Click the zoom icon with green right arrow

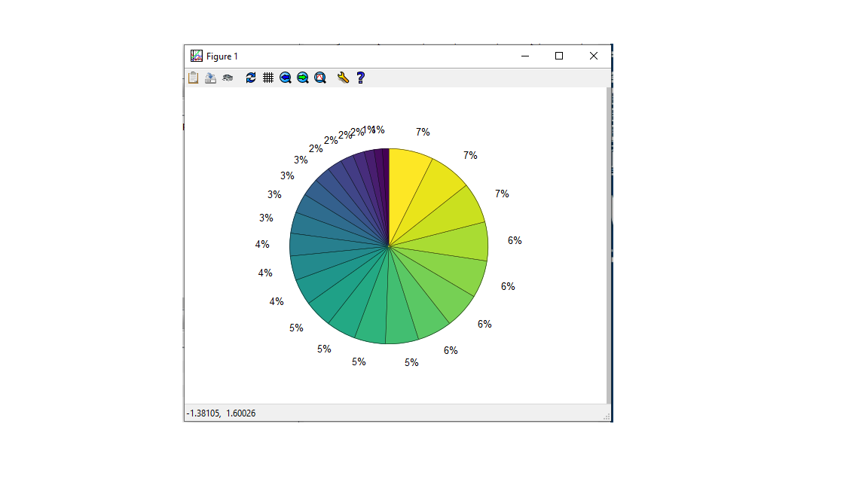pos(303,78)
